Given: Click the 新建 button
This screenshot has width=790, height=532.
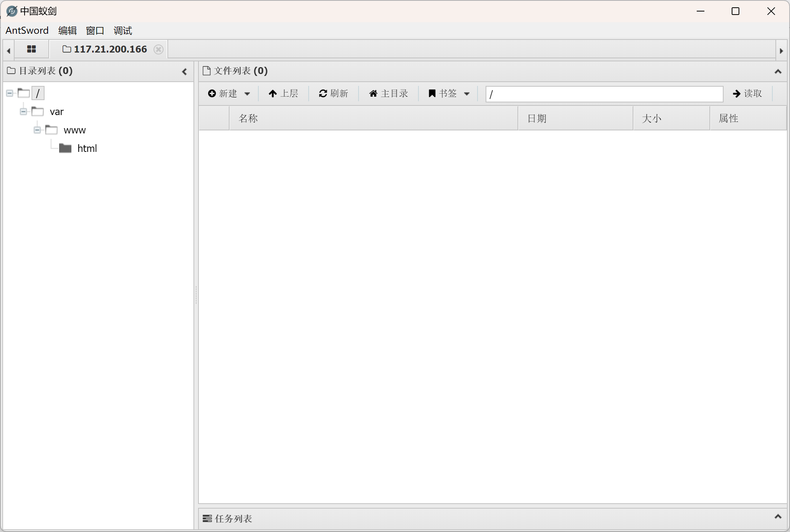Looking at the screenshot, I should (x=223, y=94).
